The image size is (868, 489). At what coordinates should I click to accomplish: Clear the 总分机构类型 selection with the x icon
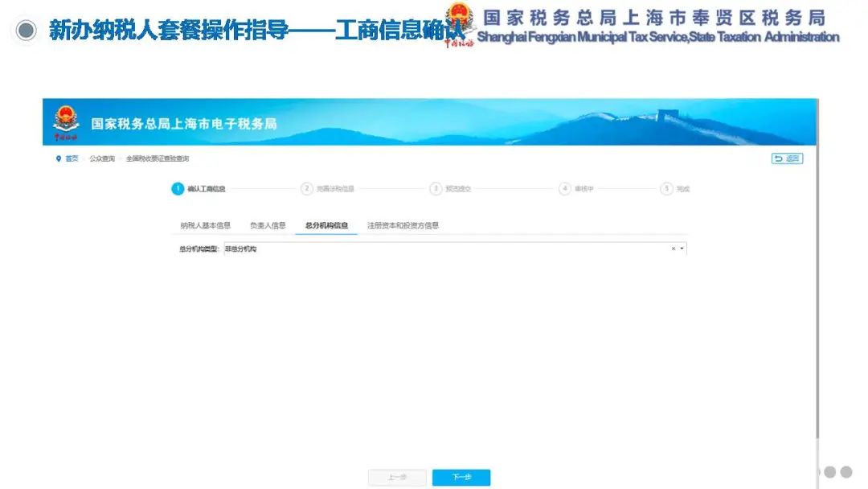pyautogui.click(x=674, y=249)
